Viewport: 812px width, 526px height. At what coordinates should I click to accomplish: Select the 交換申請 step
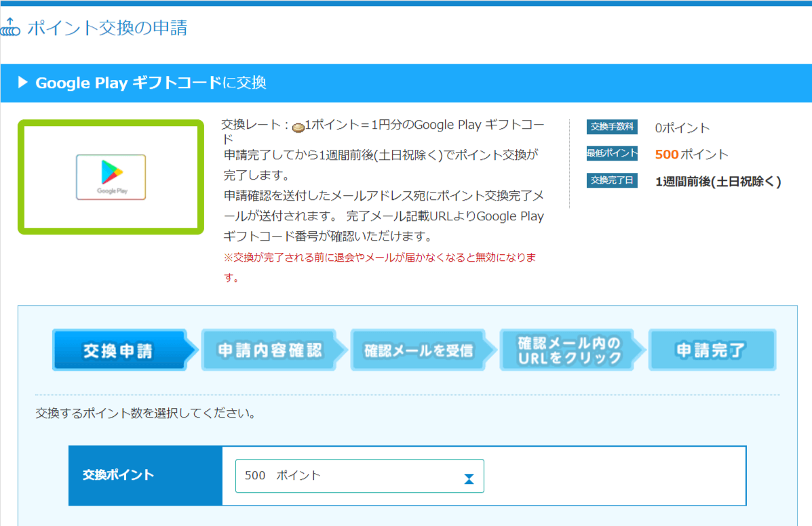click(x=118, y=350)
